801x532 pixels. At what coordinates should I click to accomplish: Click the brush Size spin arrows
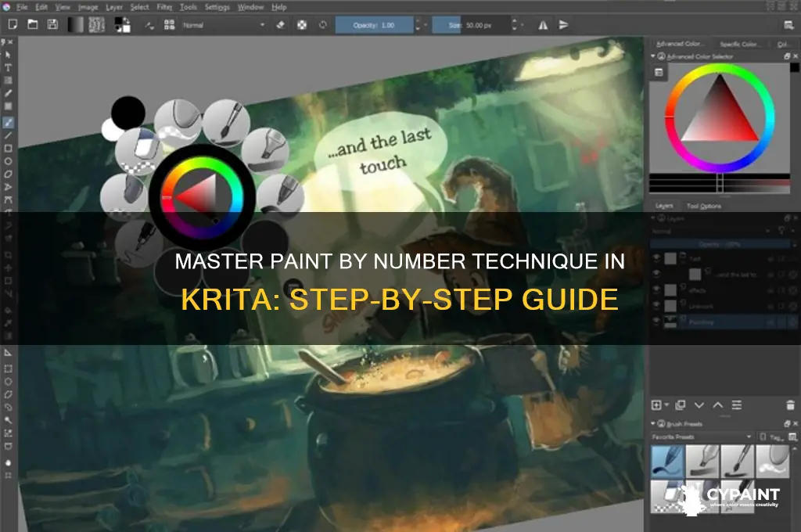(515, 25)
